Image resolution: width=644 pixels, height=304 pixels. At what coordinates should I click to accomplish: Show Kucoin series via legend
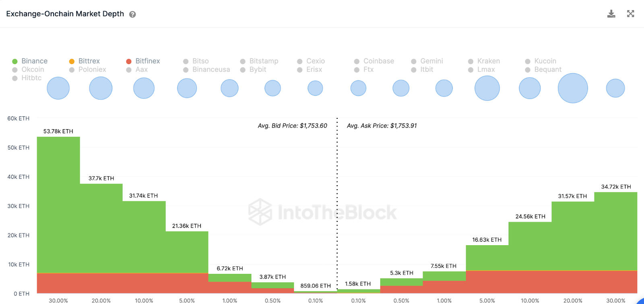coord(541,61)
